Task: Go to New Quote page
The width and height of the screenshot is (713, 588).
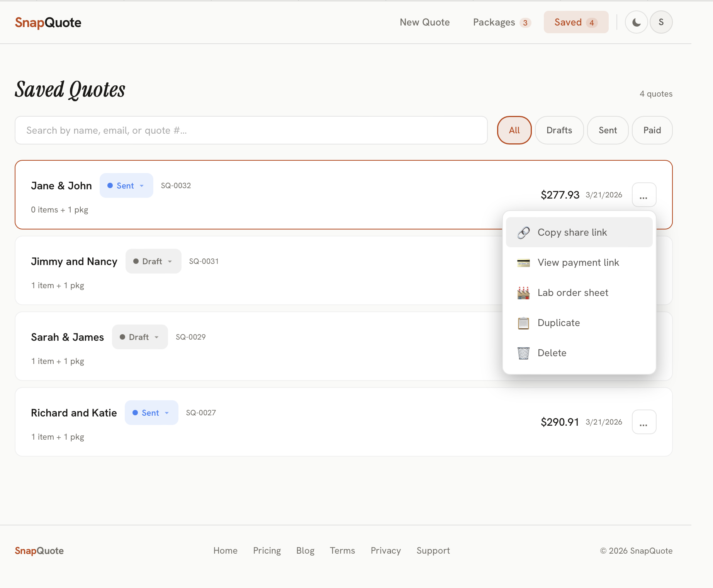Action: (x=424, y=22)
